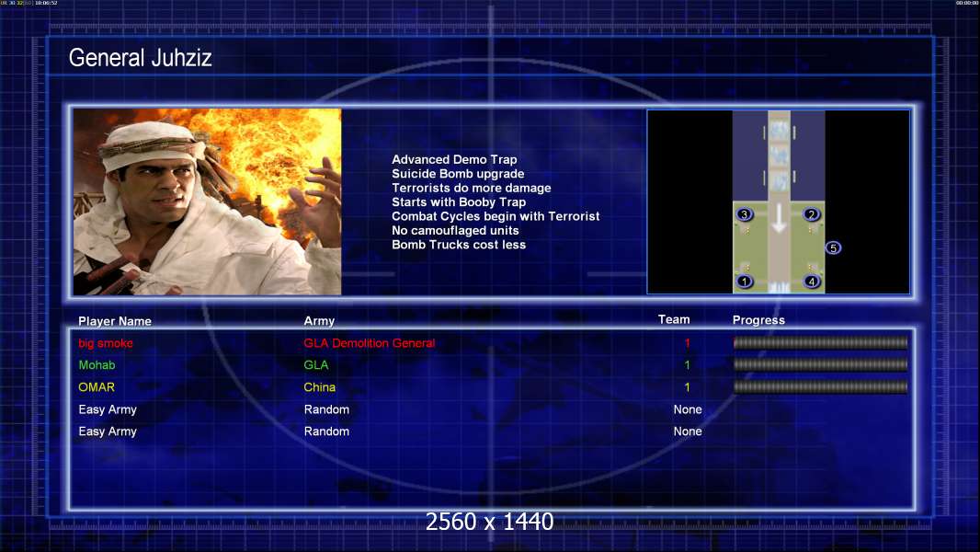Click start position marker 1 on minimap
Screen dimensions: 980x552
(745, 282)
